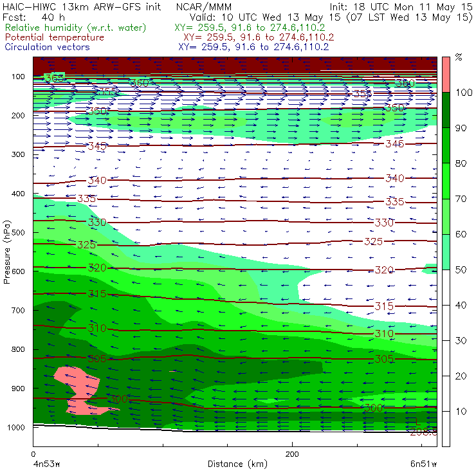Click the '20' colorbar tick label
The height and width of the screenshot is (476, 476).
click(x=461, y=376)
